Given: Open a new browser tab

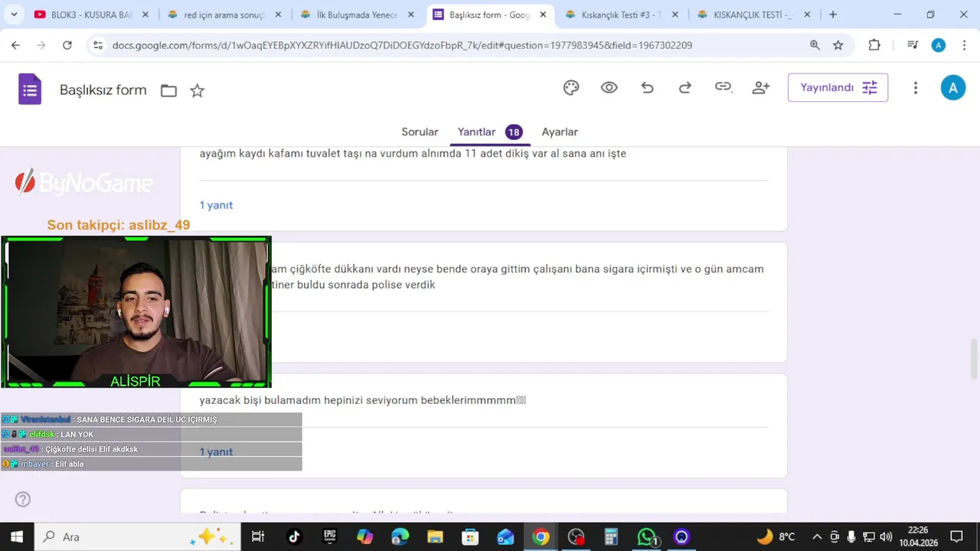Looking at the screenshot, I should 833,15.
